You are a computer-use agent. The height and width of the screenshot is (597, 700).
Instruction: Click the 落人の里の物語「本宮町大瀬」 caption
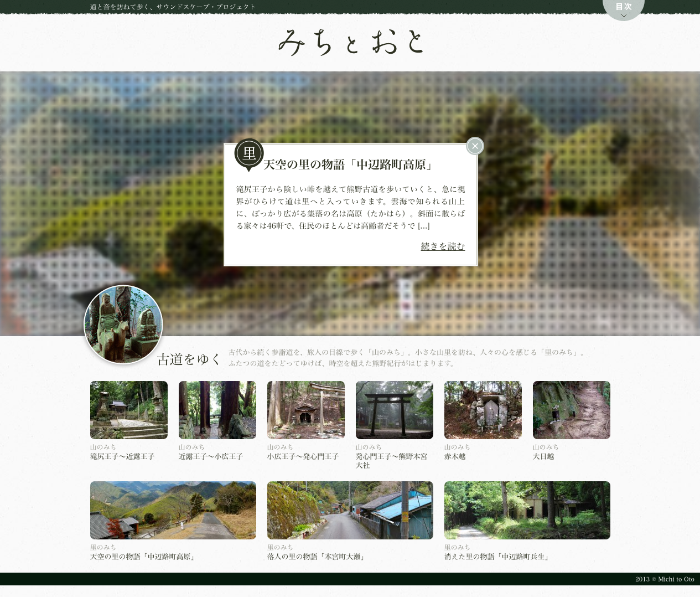(317, 557)
